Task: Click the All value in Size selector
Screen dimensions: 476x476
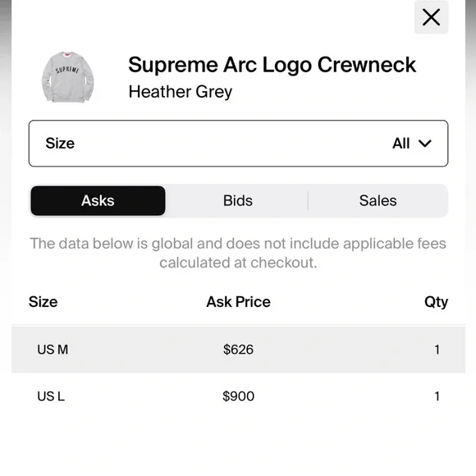Action: point(401,144)
